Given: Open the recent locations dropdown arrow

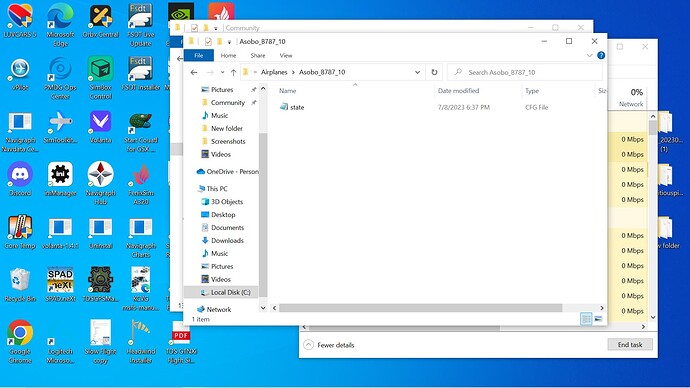Looking at the screenshot, I should click(223, 72).
